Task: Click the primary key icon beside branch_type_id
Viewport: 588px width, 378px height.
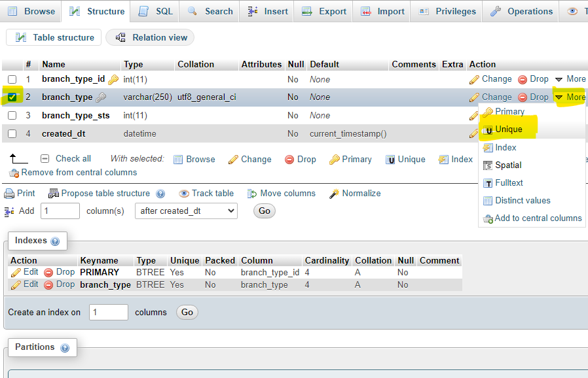Action: pyautogui.click(x=113, y=79)
